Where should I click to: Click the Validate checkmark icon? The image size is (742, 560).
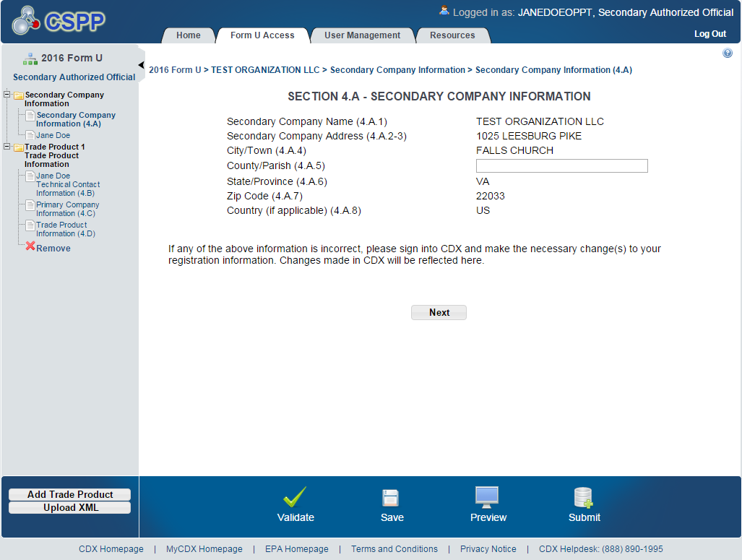[295, 497]
